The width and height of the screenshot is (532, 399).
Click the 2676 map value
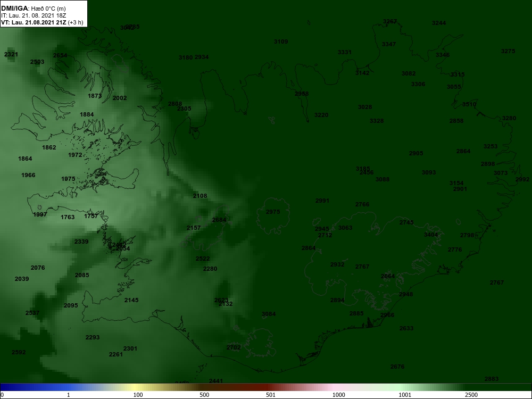click(397, 367)
